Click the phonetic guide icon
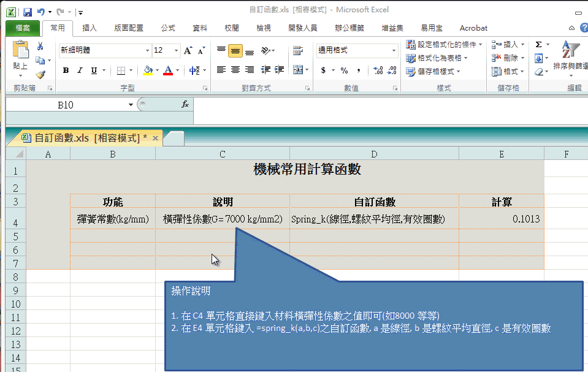The height and width of the screenshot is (372, 588). coord(194,70)
